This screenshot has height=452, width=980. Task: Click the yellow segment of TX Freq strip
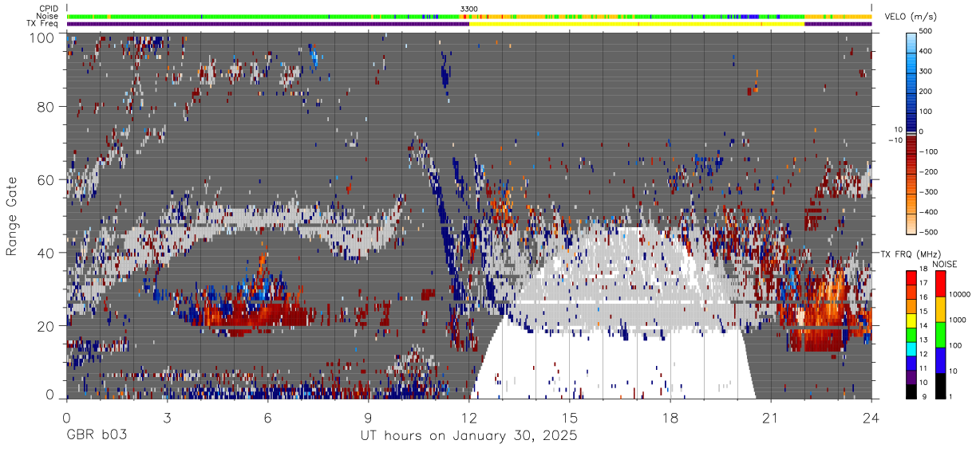point(637,24)
